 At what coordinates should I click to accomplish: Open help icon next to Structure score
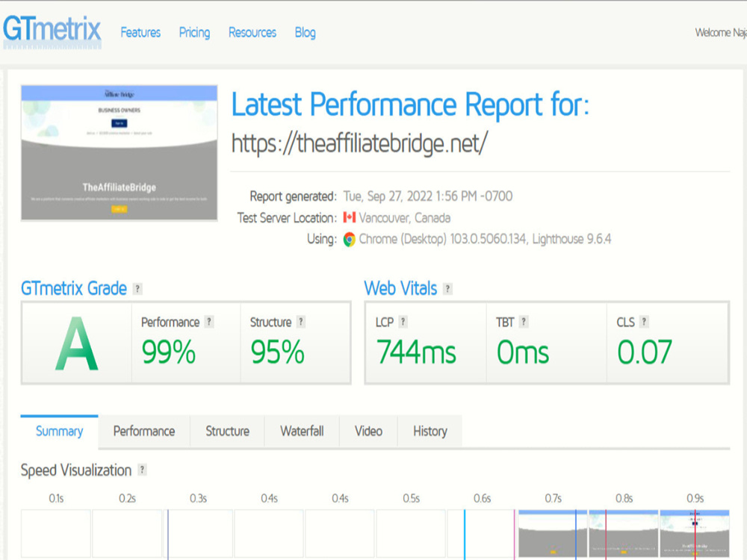(300, 322)
